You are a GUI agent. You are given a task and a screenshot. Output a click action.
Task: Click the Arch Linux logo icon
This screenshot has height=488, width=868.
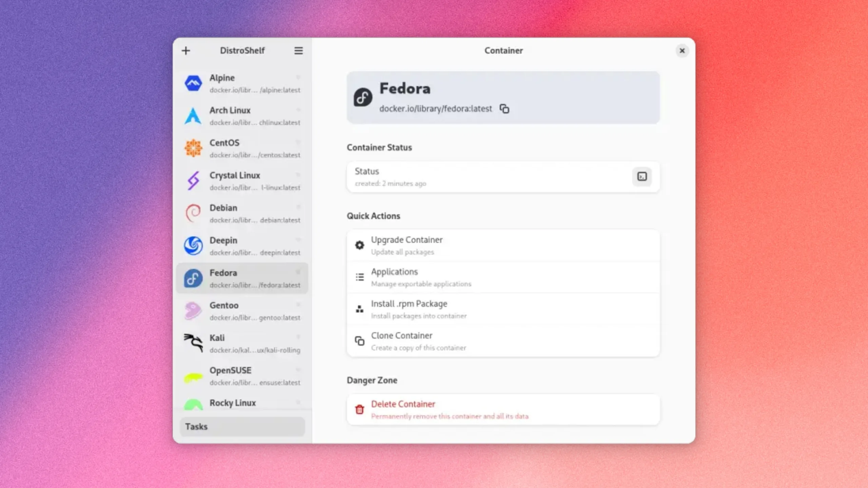coord(193,116)
